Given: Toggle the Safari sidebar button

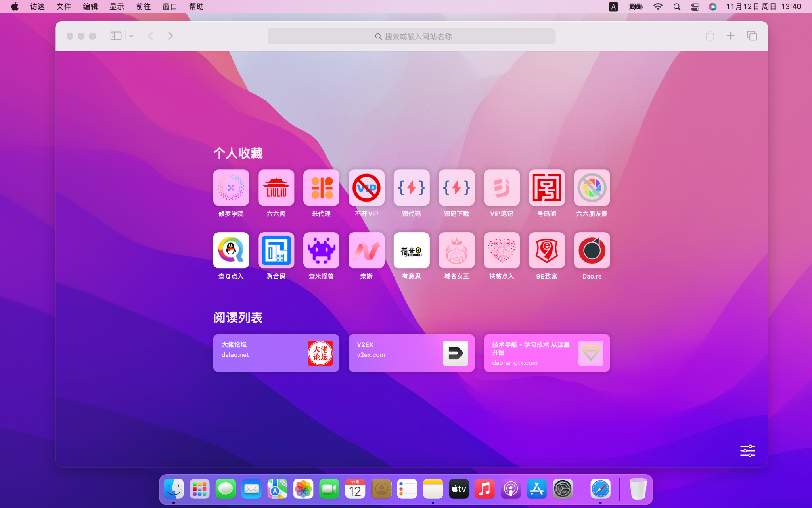Looking at the screenshot, I should [115, 36].
